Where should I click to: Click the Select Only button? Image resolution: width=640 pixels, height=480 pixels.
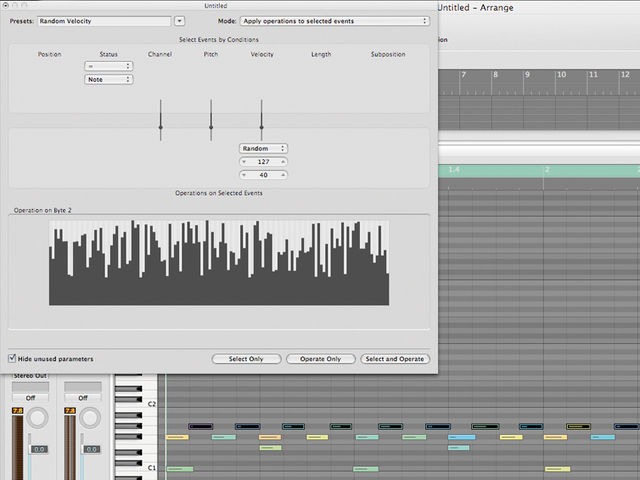pos(246,359)
